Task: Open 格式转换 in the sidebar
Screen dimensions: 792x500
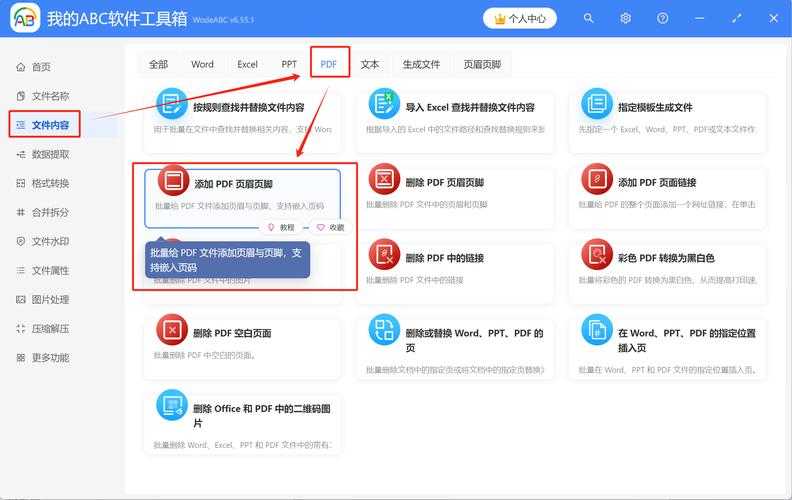Action: (50, 183)
